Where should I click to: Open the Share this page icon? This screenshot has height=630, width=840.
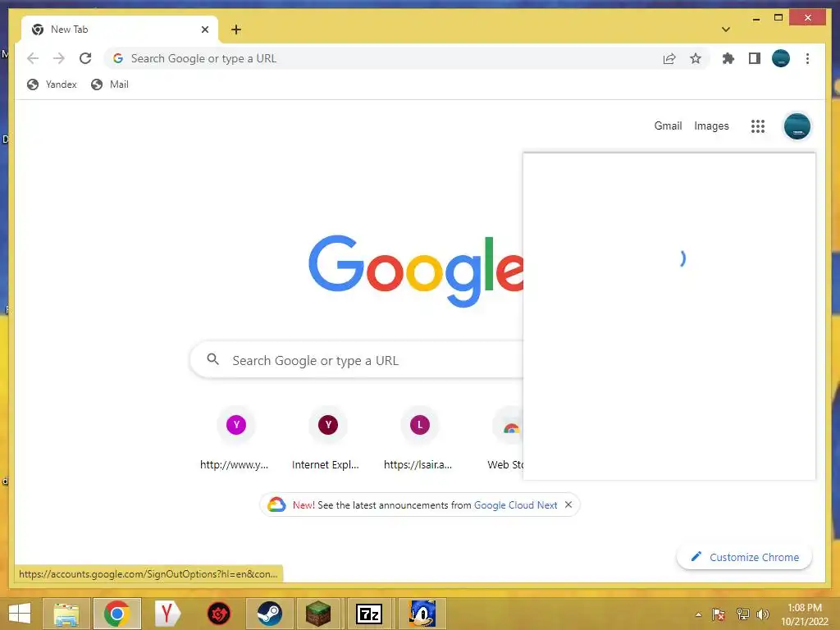(x=669, y=58)
